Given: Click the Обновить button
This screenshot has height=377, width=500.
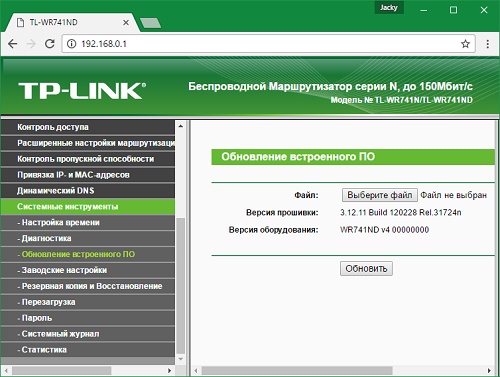Looking at the screenshot, I should point(366,269).
